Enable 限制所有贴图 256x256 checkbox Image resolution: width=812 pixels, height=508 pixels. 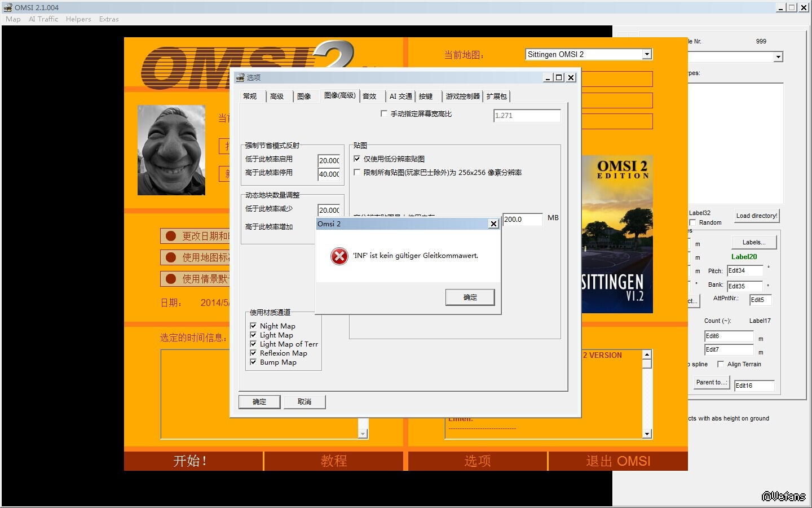[x=357, y=173]
